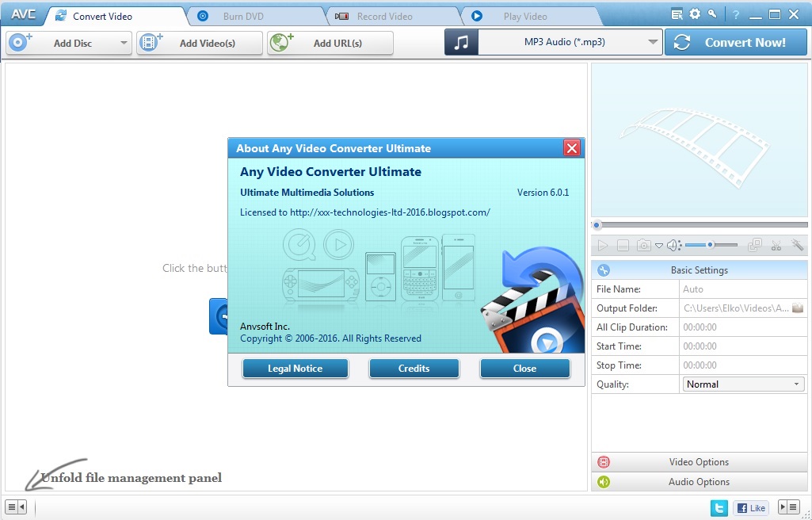This screenshot has height=520, width=812.
Task: Open the settings gear icon
Action: coord(695,14)
